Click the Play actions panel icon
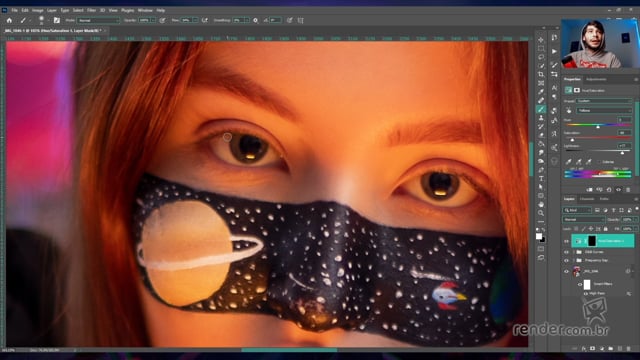The image size is (640, 360). click(x=554, y=51)
